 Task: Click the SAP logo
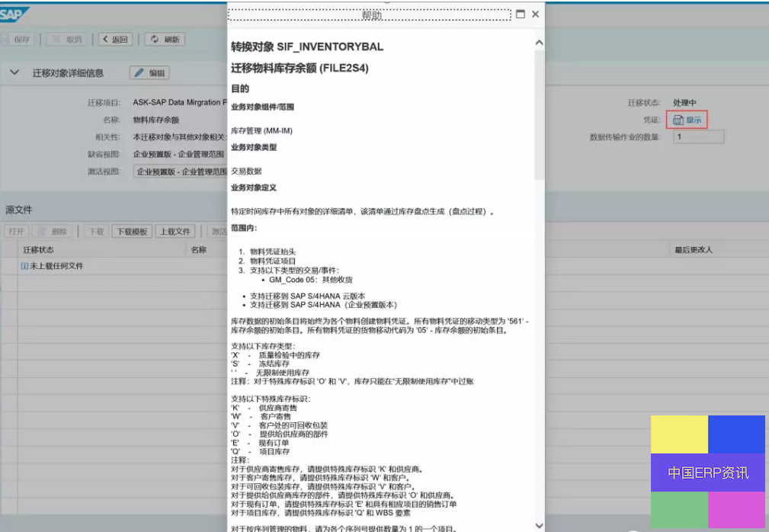click(x=13, y=14)
